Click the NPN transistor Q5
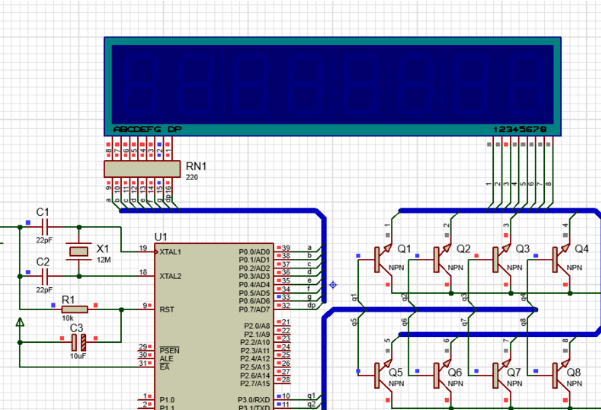Screen dimensions: 601x410 [x=383, y=376]
